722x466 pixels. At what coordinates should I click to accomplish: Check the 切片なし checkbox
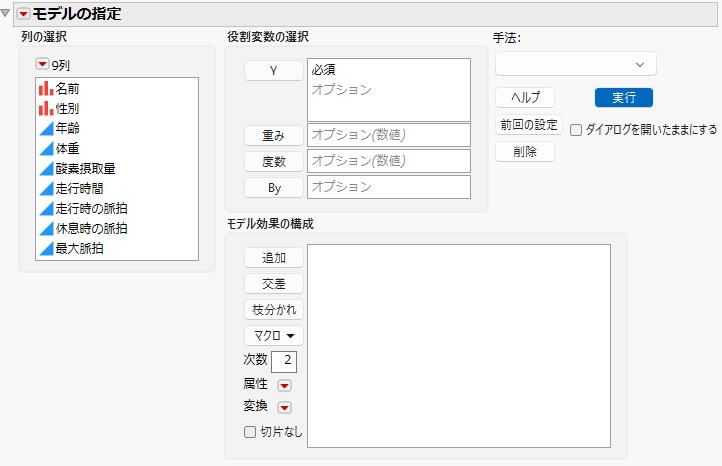pos(250,432)
